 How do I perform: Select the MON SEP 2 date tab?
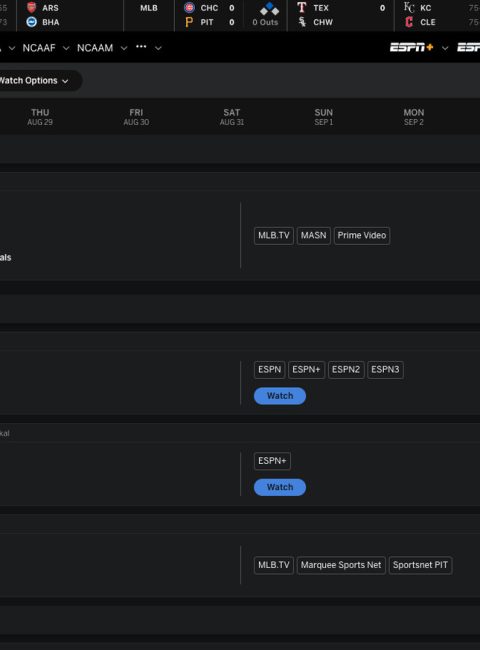414,117
